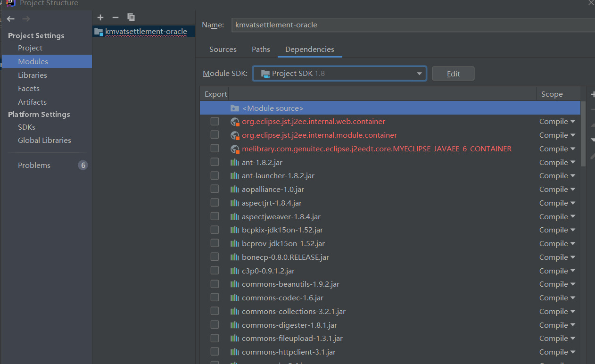This screenshot has height=364, width=595.
Task: Click the forward navigation arrow
Action: coord(26,19)
